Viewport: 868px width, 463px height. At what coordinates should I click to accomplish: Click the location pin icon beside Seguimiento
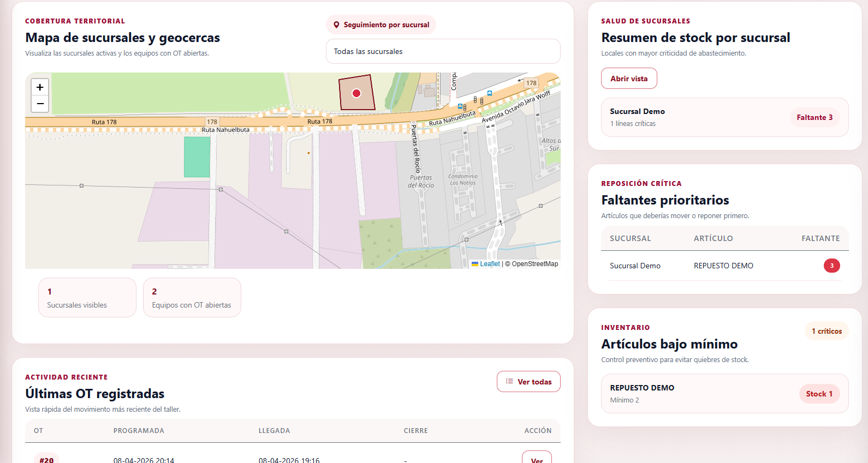pyautogui.click(x=336, y=25)
